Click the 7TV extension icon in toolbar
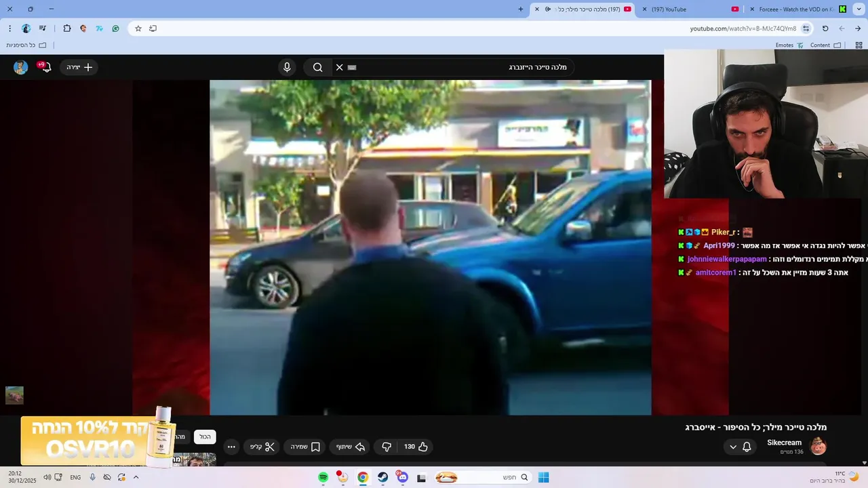This screenshot has width=868, height=488. point(99,28)
